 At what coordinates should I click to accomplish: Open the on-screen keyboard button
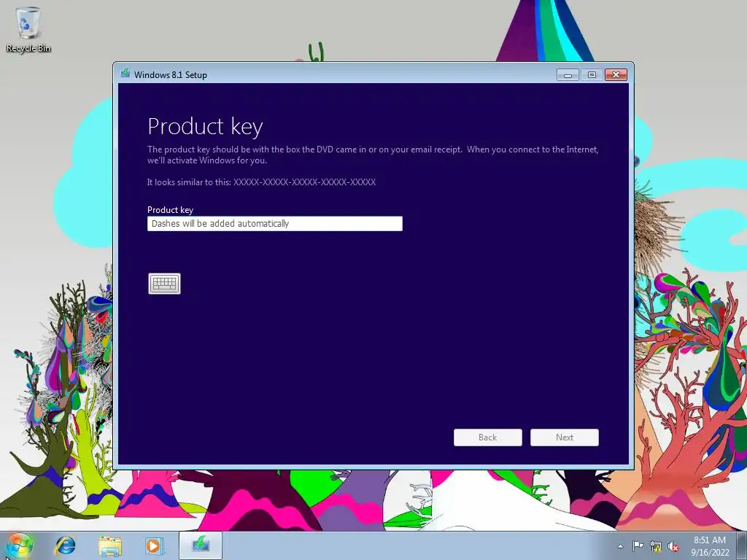164,284
